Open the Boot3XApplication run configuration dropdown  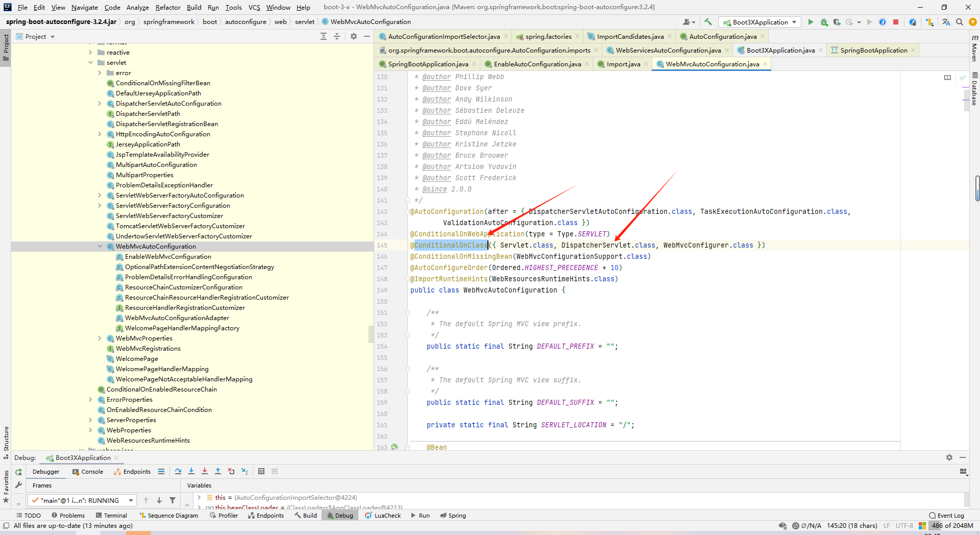pos(759,22)
